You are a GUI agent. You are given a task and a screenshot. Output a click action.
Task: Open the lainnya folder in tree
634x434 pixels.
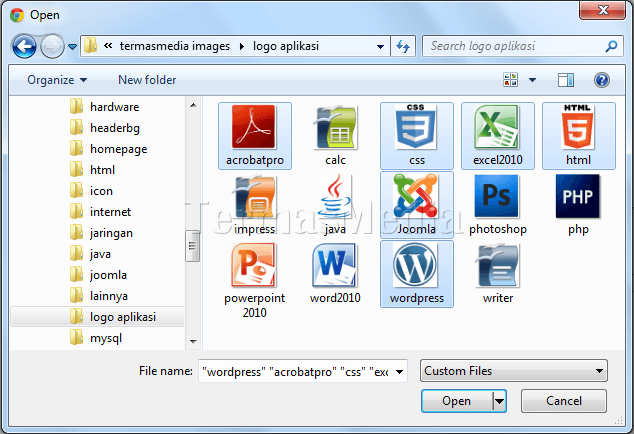point(99,296)
